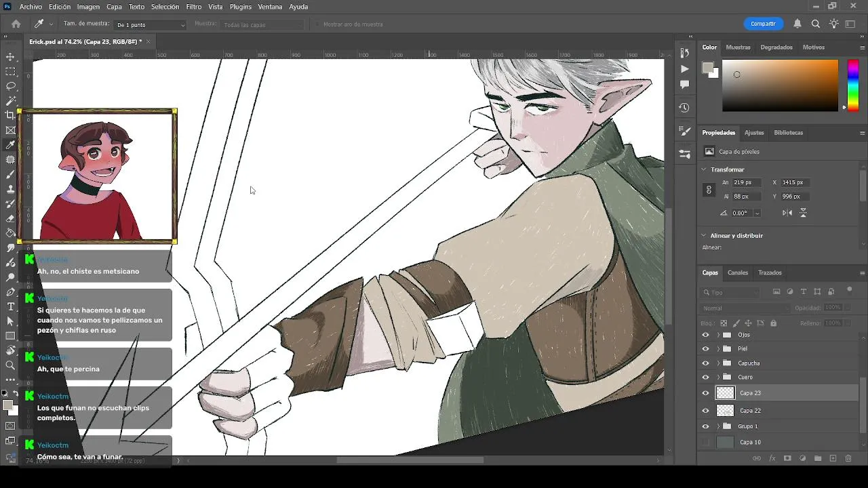Viewport: 868px width, 488px height.
Task: Flip horizontally in the Transformar section
Action: tap(787, 213)
